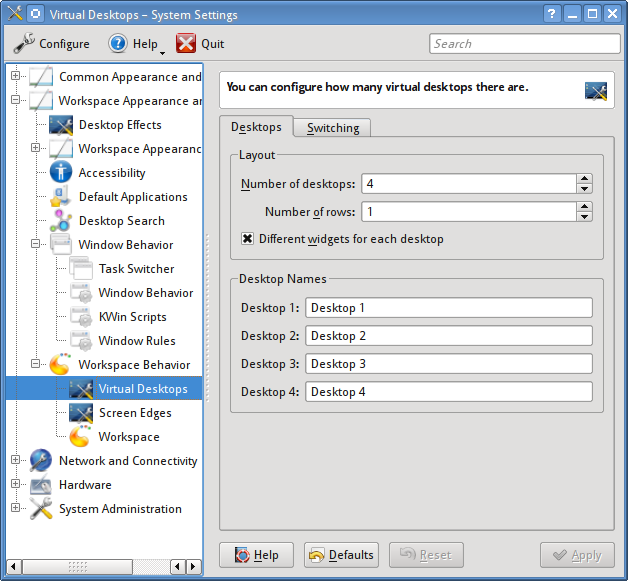This screenshot has width=628, height=581.
Task: Click the title bar context help button
Action: click(552, 14)
